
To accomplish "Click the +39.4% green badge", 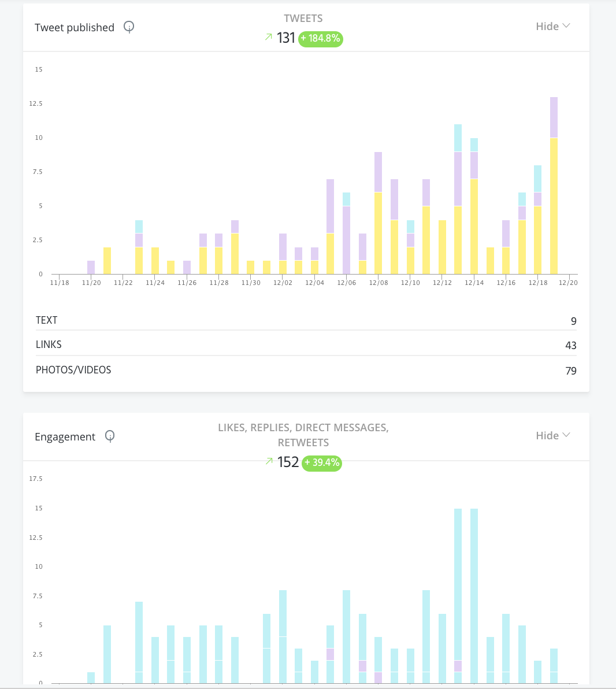I will point(322,463).
